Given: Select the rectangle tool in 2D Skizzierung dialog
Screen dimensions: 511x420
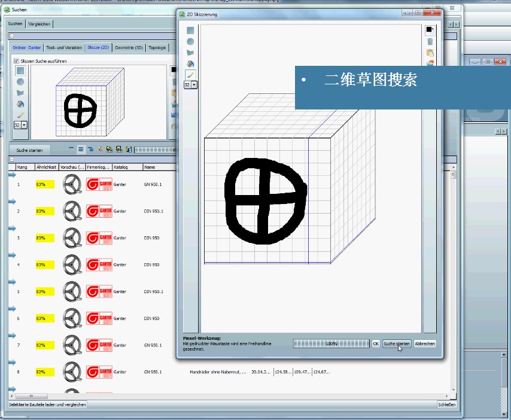Looking at the screenshot, I should [190, 31].
